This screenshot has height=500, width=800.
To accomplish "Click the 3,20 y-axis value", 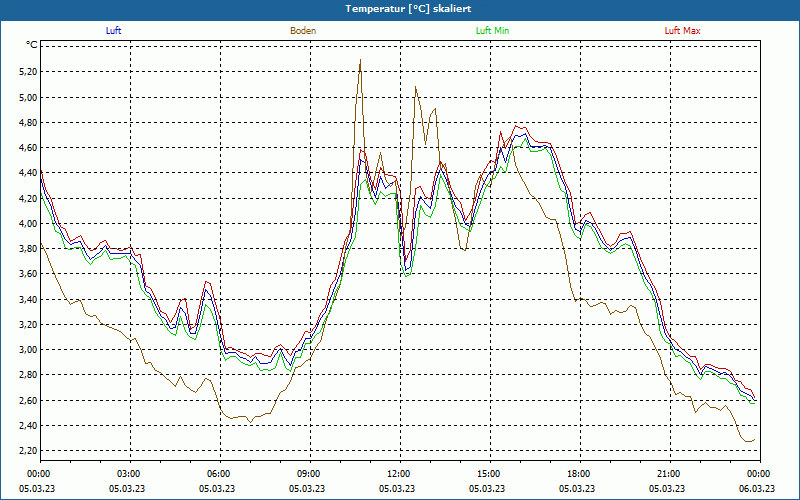I will (x=29, y=324).
